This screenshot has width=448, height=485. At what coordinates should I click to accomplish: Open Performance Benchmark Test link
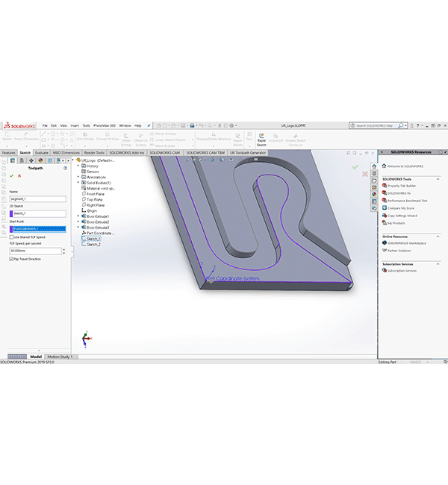coord(407,201)
